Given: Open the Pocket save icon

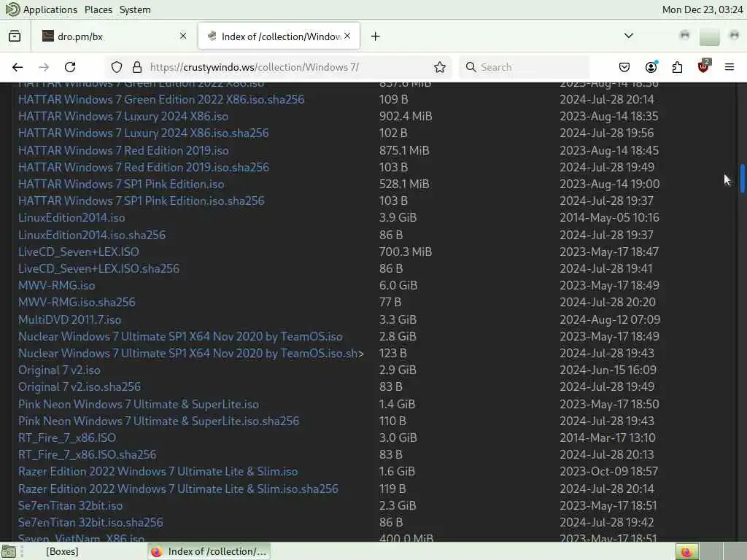Looking at the screenshot, I should 624,67.
